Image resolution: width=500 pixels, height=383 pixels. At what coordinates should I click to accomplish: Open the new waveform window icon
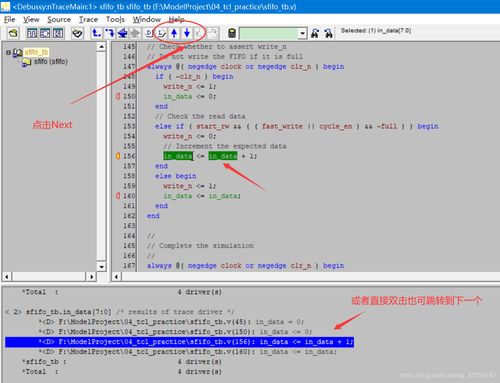(32, 33)
